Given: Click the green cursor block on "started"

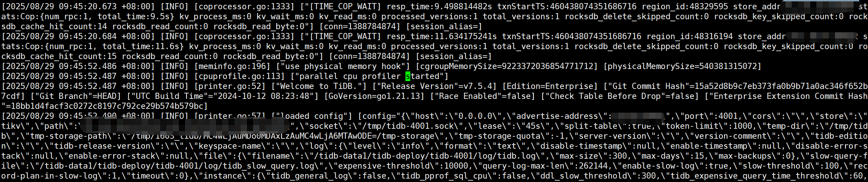Looking at the screenshot, I should coord(408,76).
